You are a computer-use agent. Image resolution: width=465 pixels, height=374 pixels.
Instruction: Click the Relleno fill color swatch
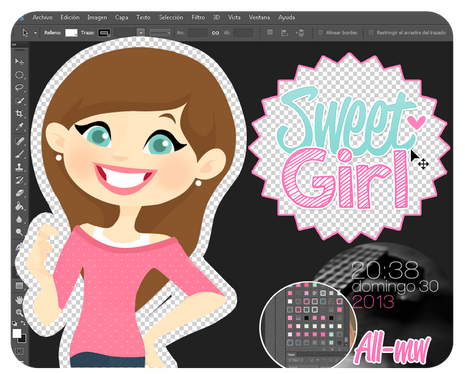coord(71,33)
